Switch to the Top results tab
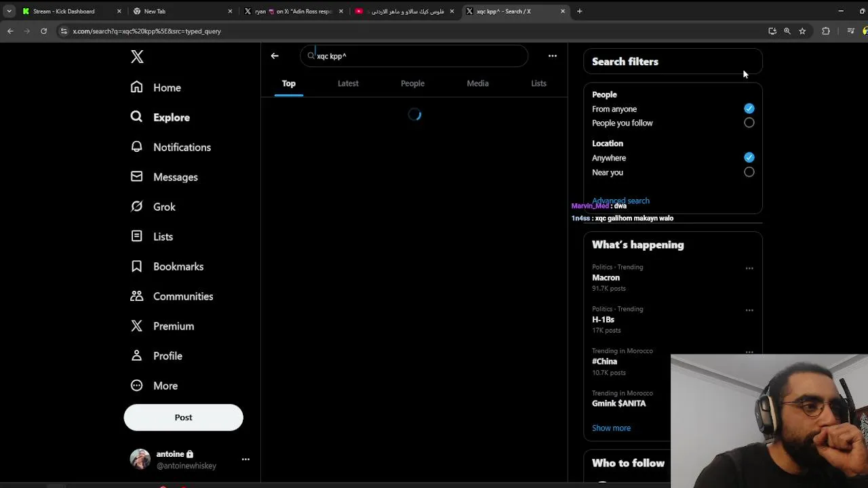This screenshot has width=868, height=488. coord(289,83)
